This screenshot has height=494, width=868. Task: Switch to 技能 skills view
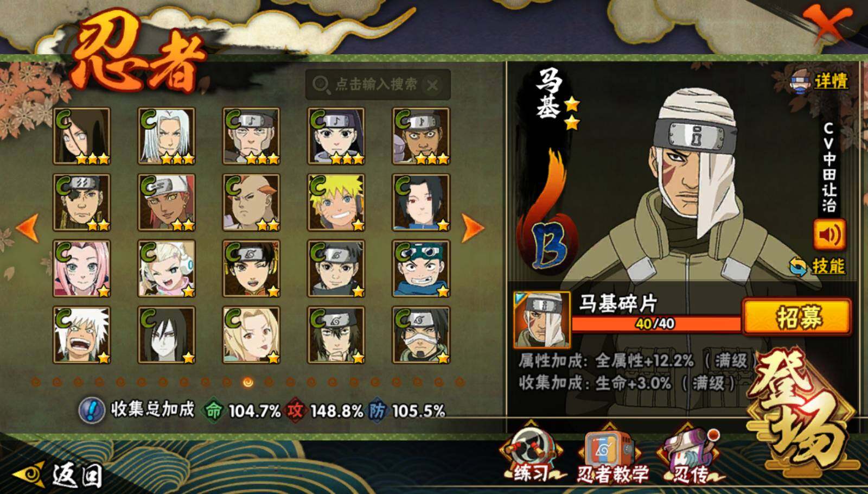818,267
